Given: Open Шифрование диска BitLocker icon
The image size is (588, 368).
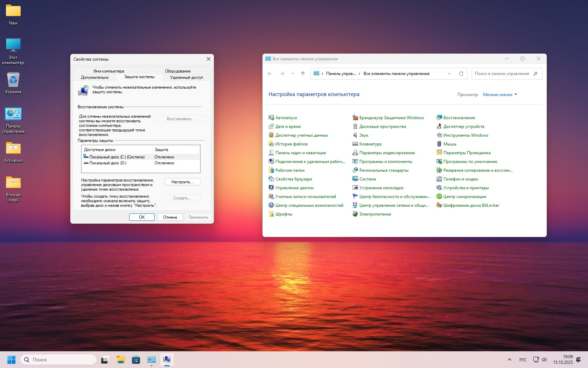Looking at the screenshot, I should point(439,205).
